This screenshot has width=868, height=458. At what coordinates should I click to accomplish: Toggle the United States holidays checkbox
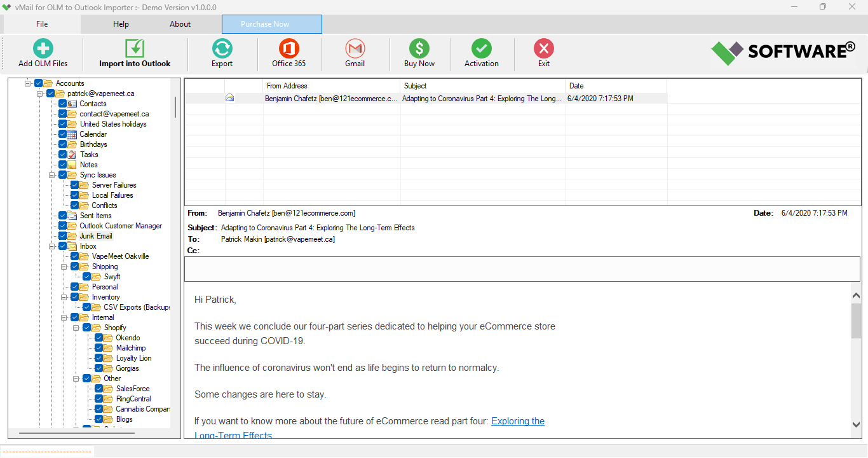pyautogui.click(x=62, y=124)
